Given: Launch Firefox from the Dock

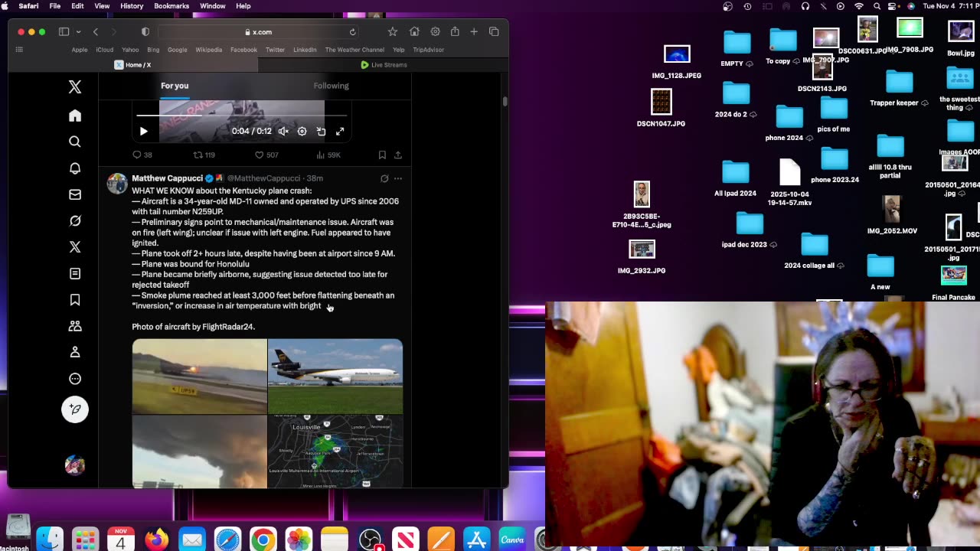Looking at the screenshot, I should click(x=156, y=540).
